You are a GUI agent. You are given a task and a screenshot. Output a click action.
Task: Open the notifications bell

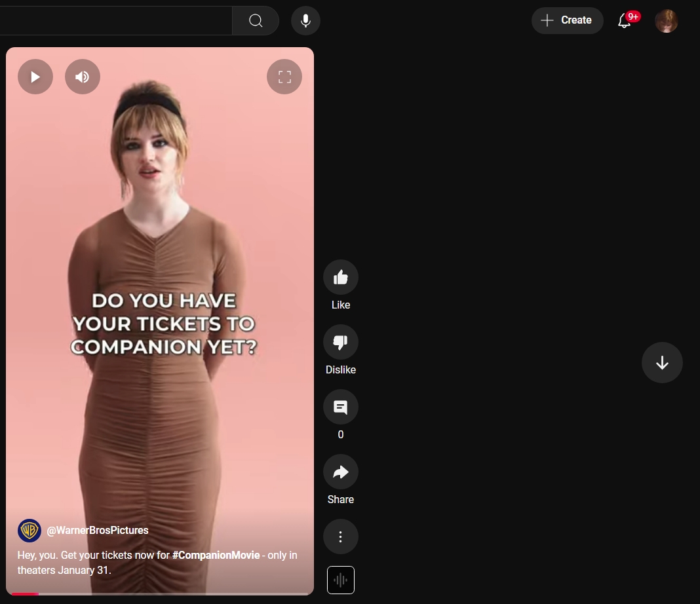pos(625,20)
